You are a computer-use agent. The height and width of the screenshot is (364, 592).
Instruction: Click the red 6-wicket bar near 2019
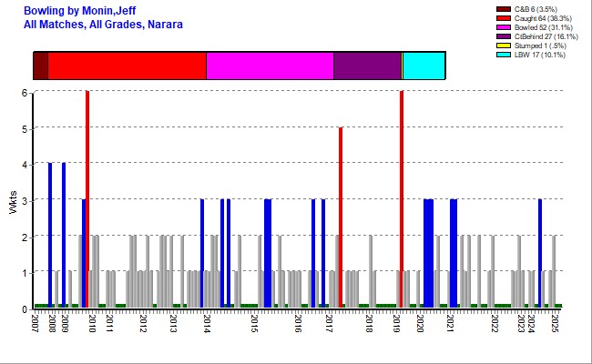pos(402,198)
